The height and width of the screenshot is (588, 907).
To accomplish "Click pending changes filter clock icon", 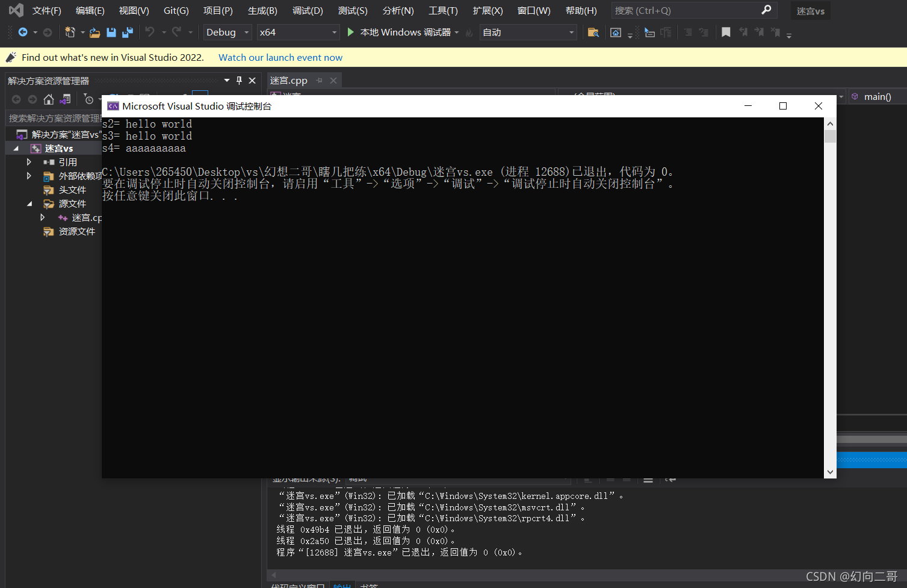I will 88,99.
